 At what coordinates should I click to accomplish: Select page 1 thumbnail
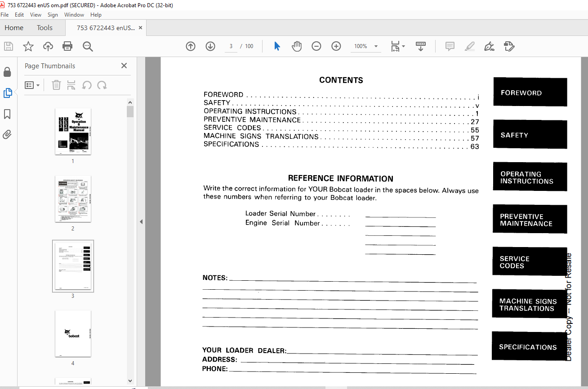(73, 132)
